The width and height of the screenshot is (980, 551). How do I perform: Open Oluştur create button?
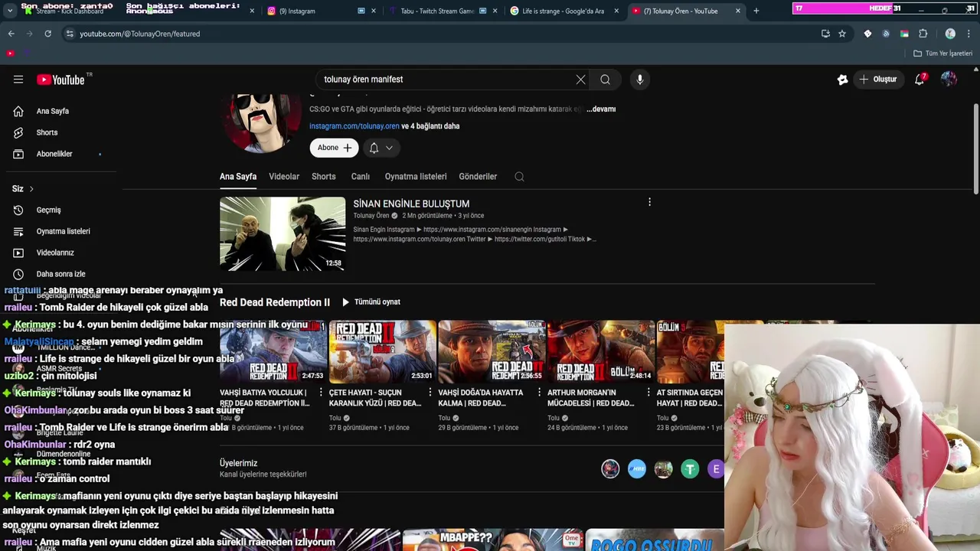pyautogui.click(x=878, y=80)
